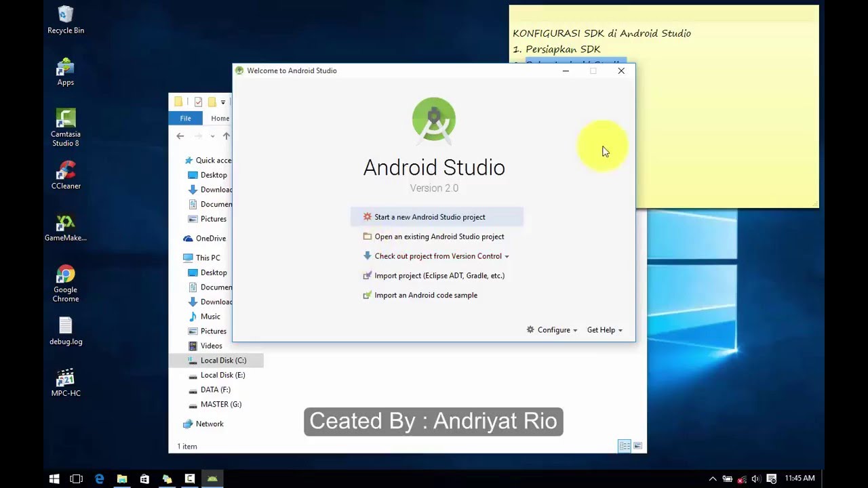This screenshot has height=488, width=868.
Task: Show hidden system tray icons
Action: coord(713,479)
